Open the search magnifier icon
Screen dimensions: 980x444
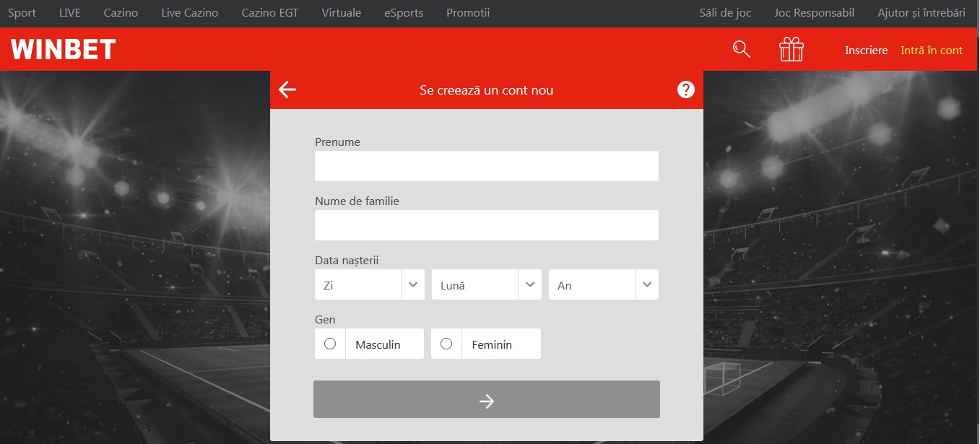pos(741,49)
